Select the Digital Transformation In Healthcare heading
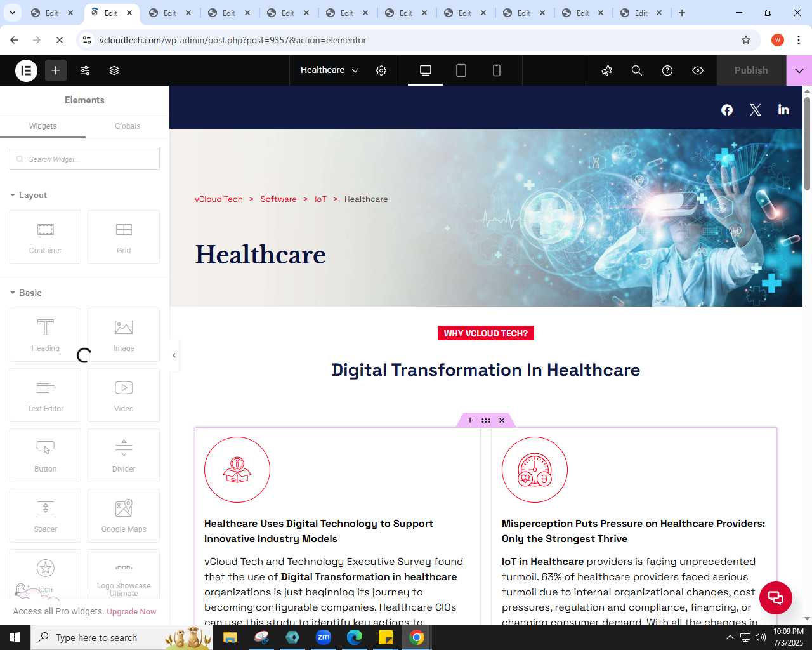812x650 pixels. [x=486, y=370]
